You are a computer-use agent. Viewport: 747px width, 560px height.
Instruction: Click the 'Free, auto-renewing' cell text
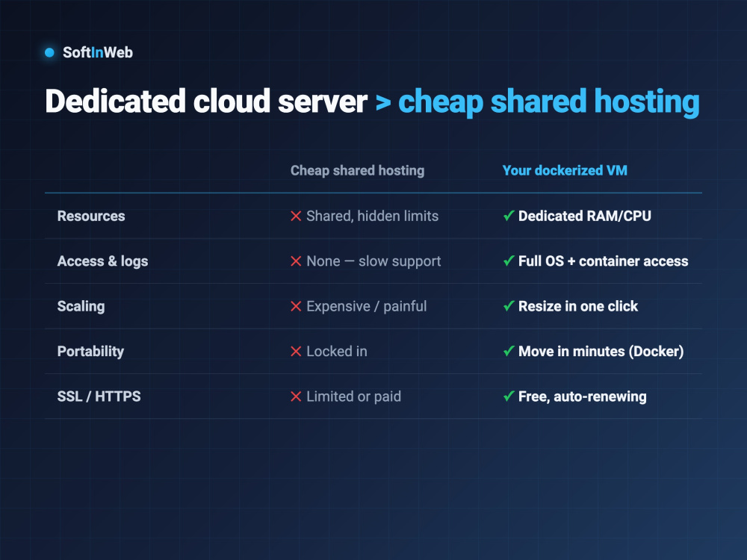(582, 396)
